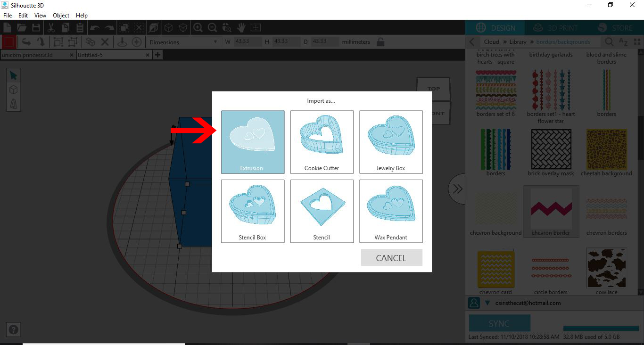Image resolution: width=644 pixels, height=345 pixels.
Task: Open the View menu
Action: [x=40, y=16]
